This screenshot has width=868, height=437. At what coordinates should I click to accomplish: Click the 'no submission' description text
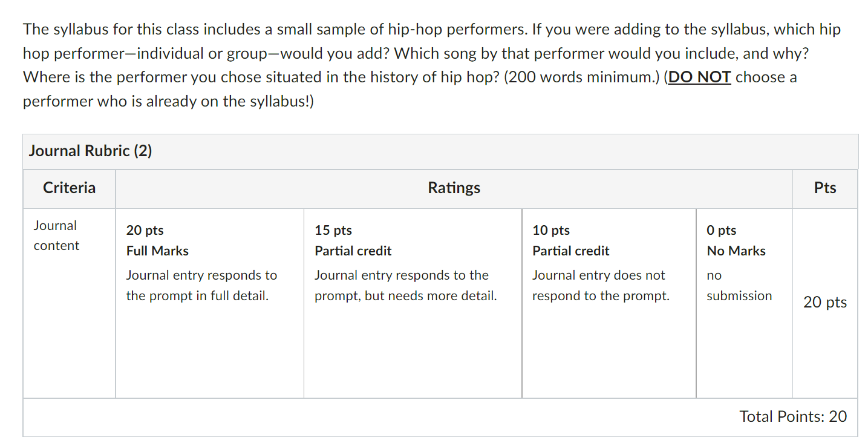click(739, 286)
